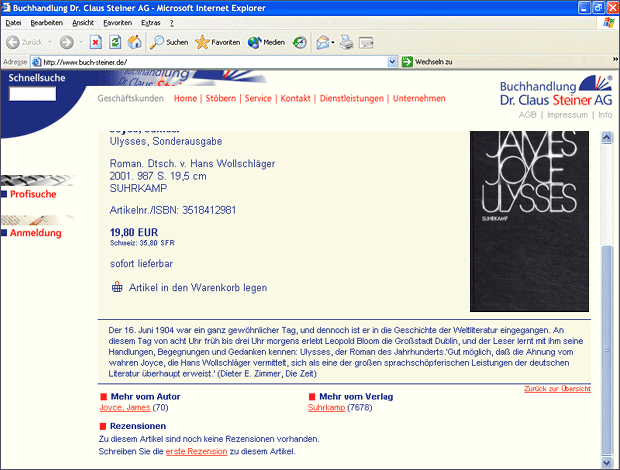The width and height of the screenshot is (620, 470).
Task: Click the forward arrow navigation icon
Action: 66,42
